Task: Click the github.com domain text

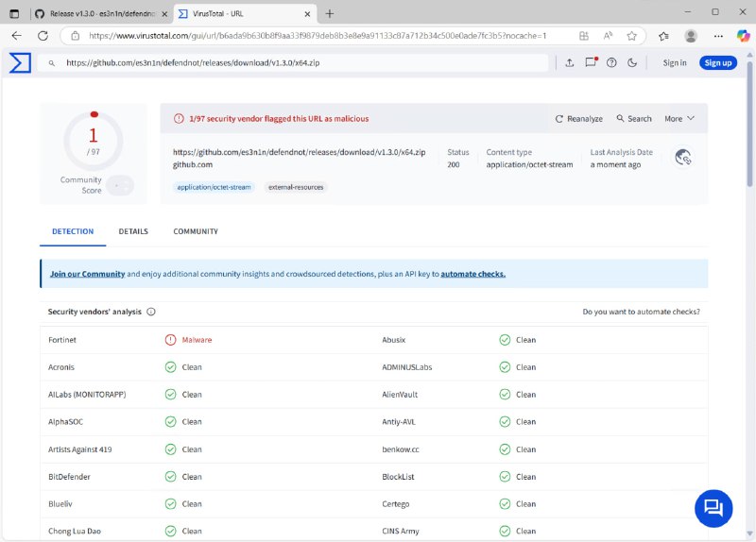Action: (x=193, y=164)
